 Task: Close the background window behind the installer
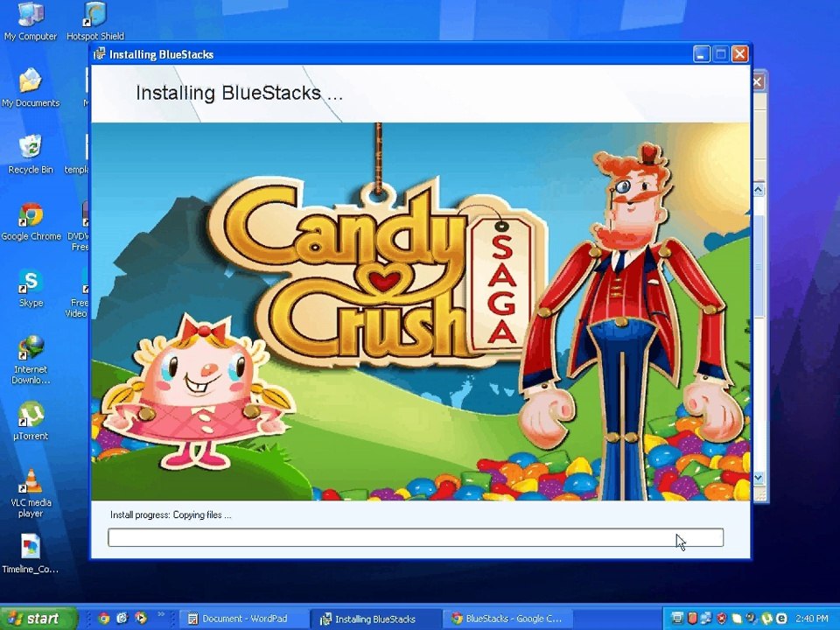[x=758, y=82]
